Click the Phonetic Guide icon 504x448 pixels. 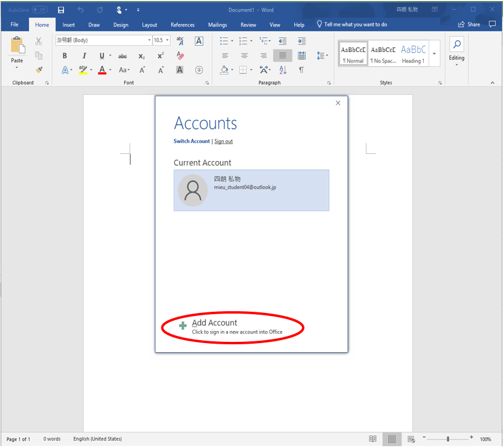click(180, 41)
